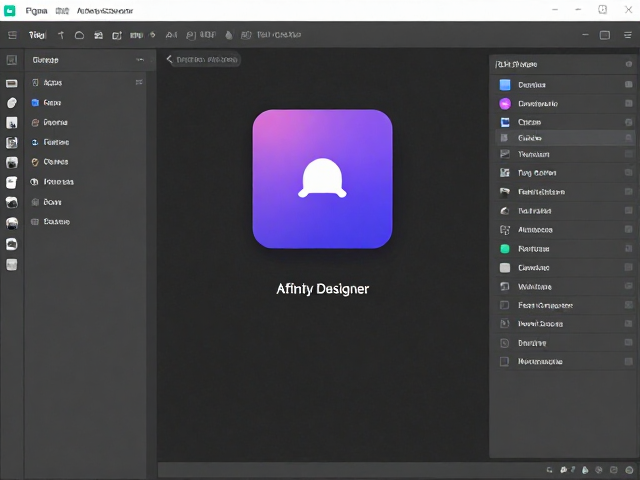Toggle the box beside the light gray square row
The width and height of the screenshot is (640, 480).
click(x=629, y=267)
